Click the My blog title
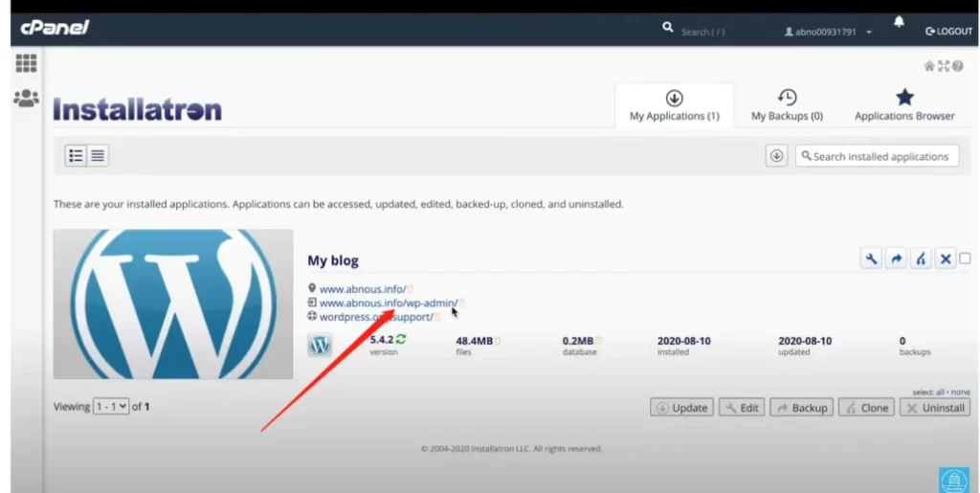This screenshot has width=980, height=493. 333,260
